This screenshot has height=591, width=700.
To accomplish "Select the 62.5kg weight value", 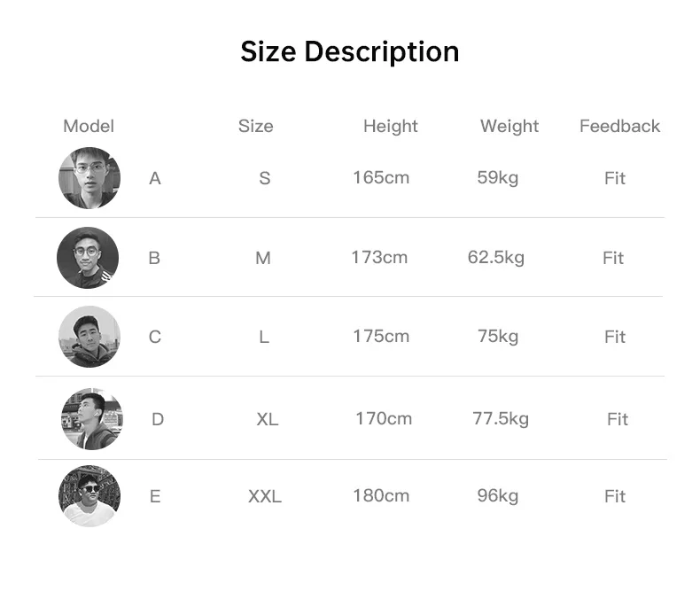I will (x=496, y=258).
